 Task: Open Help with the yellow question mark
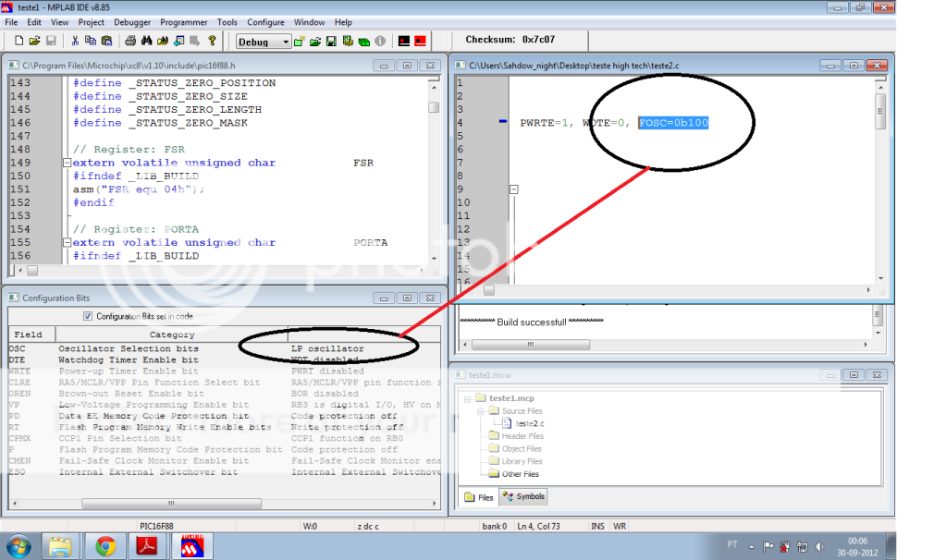pyautogui.click(x=212, y=41)
